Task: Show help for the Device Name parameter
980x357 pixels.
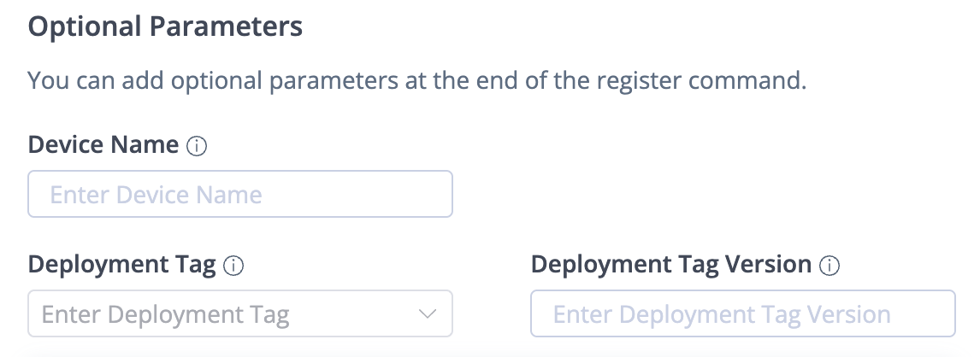Action: [x=197, y=147]
